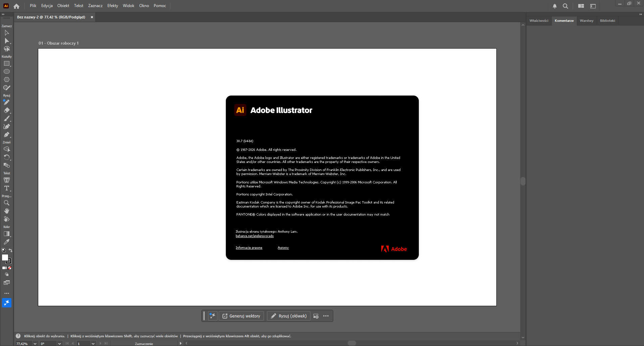Select the Zoom magnifier tool
This screenshot has height=346, width=644.
pyautogui.click(x=7, y=203)
